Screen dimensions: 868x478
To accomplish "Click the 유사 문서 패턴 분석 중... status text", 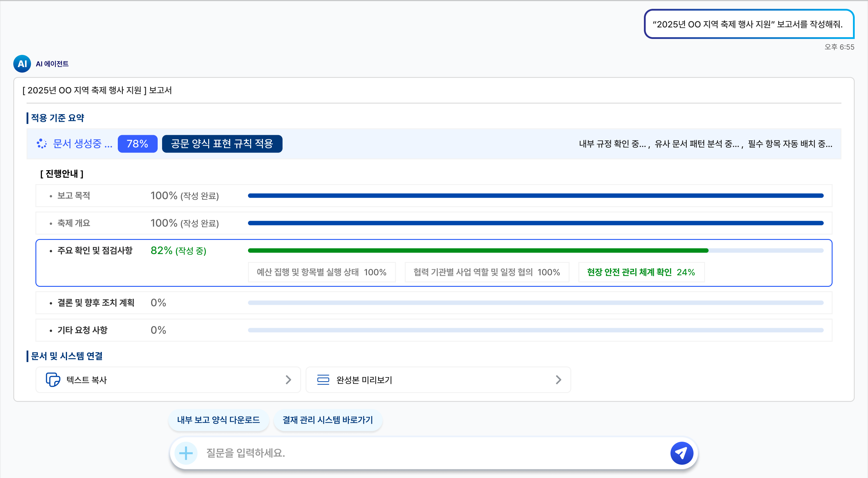I will pyautogui.click(x=697, y=144).
